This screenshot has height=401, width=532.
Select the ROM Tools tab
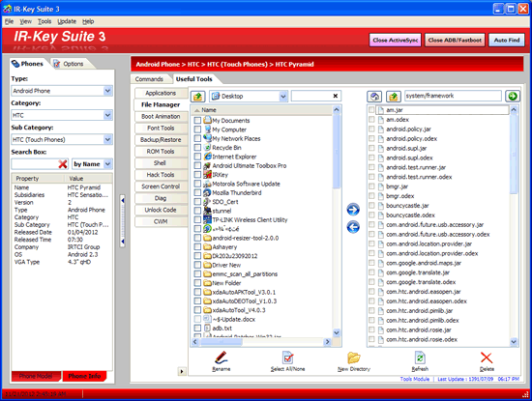click(x=161, y=151)
